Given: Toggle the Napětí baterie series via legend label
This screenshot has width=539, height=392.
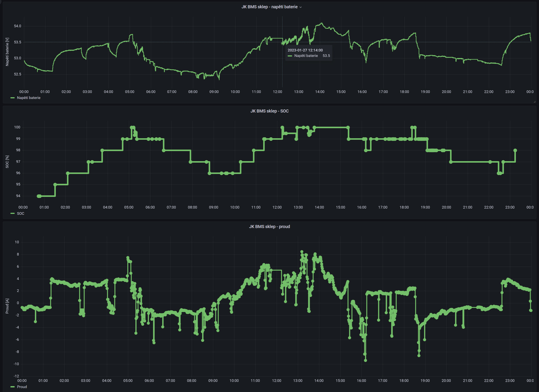Looking at the screenshot, I should coord(29,98).
